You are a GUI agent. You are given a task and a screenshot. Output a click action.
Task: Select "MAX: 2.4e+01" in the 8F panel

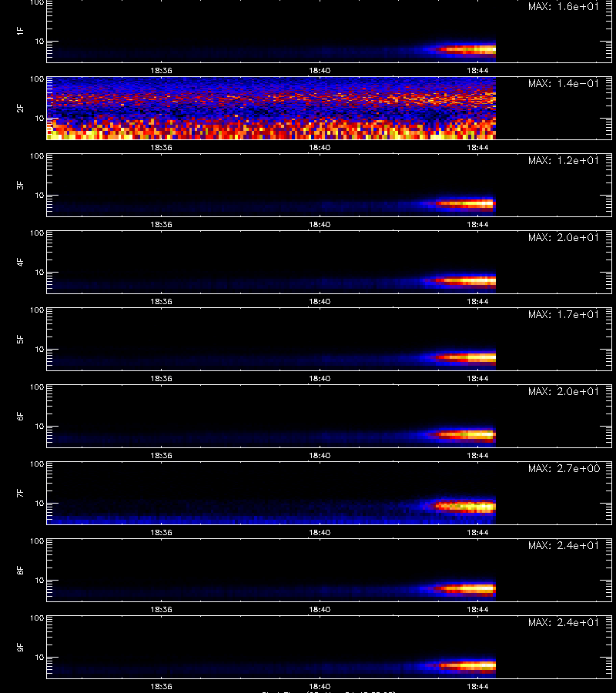[x=564, y=545]
